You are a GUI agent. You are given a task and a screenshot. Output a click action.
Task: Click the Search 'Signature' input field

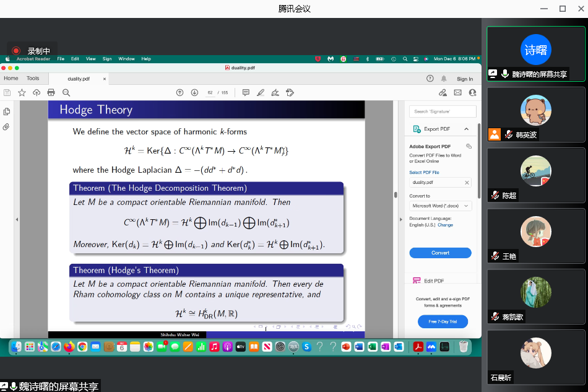click(x=443, y=111)
